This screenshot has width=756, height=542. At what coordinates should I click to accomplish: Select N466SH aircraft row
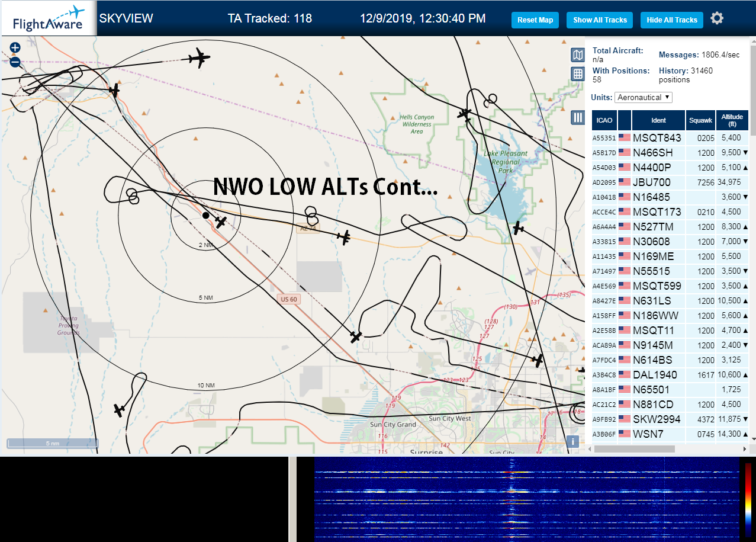point(670,152)
